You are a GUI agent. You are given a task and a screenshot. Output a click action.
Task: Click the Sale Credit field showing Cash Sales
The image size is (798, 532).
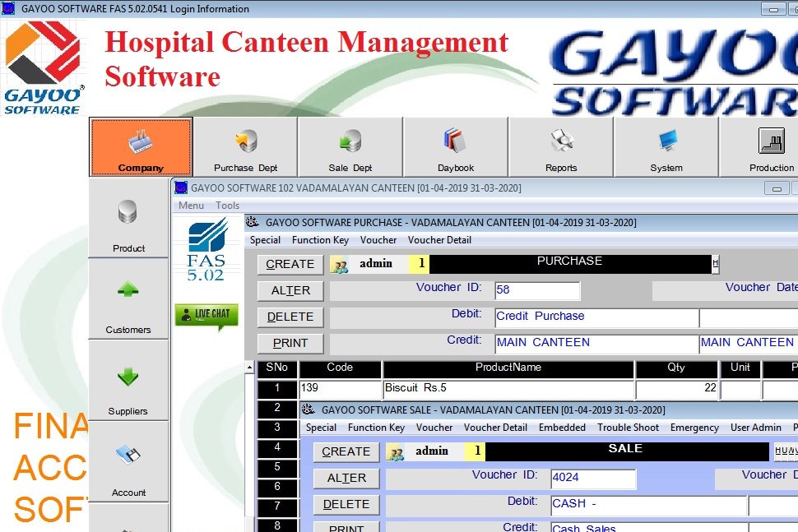coord(649,527)
